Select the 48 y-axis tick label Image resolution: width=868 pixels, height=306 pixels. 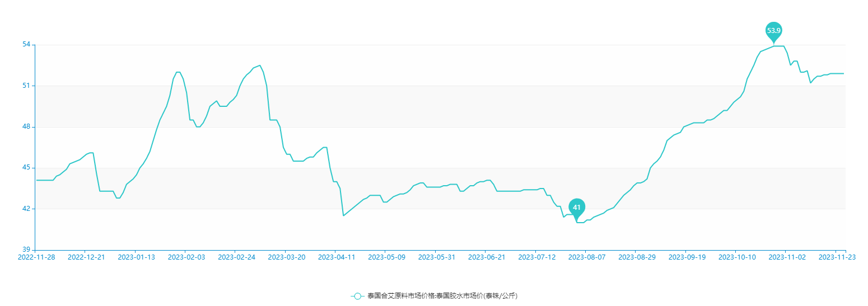point(26,127)
